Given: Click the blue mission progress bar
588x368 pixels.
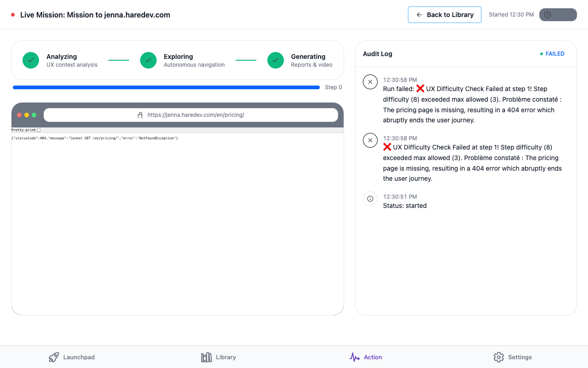Looking at the screenshot, I should point(166,87).
